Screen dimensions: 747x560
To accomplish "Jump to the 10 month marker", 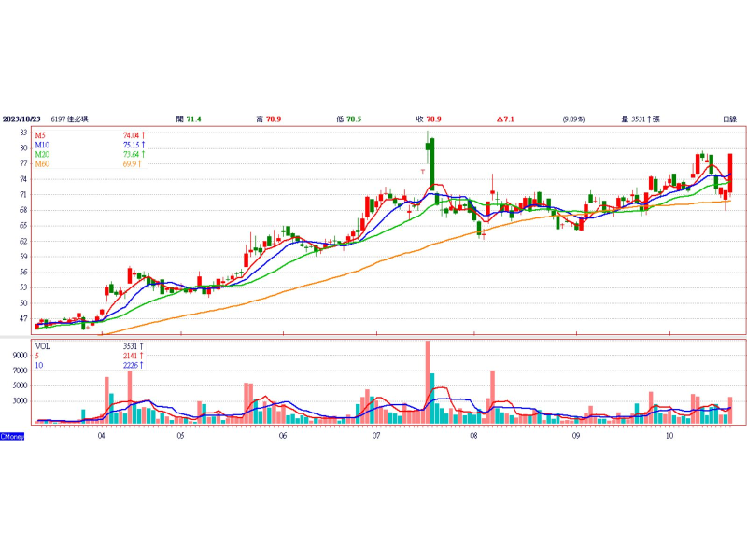I will point(669,436).
